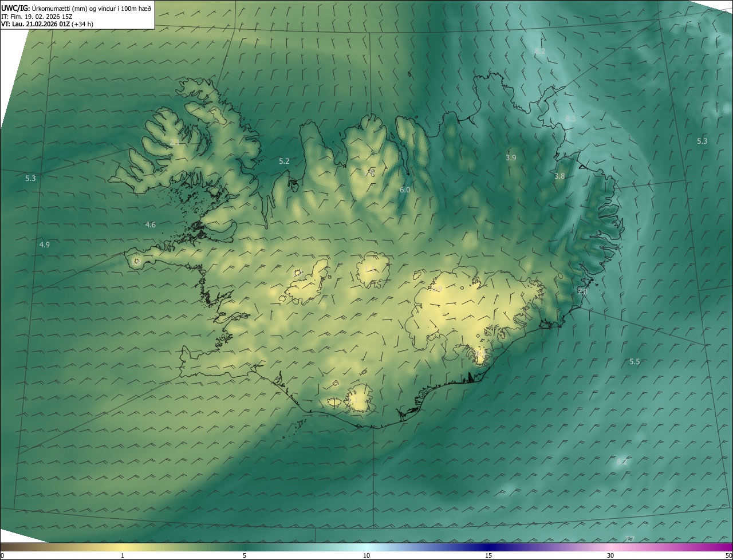733x560 pixels.
Task: Click the 7.0 value label on the east coast
Action: coord(582,292)
